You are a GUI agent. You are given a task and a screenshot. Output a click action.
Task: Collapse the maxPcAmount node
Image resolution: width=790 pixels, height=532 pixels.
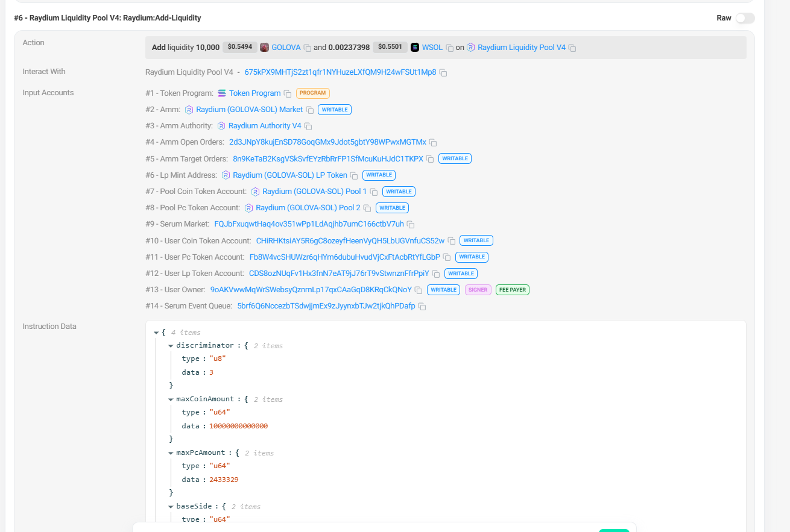(171, 453)
